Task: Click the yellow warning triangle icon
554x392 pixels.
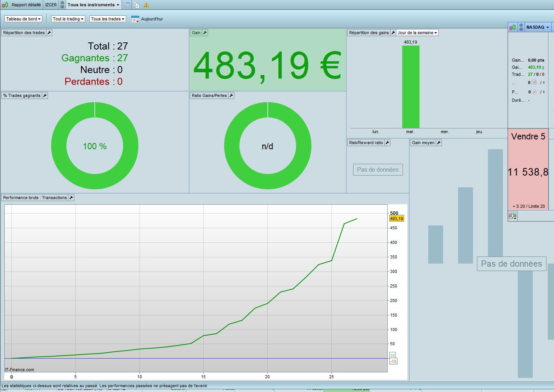Action: [x=146, y=5]
